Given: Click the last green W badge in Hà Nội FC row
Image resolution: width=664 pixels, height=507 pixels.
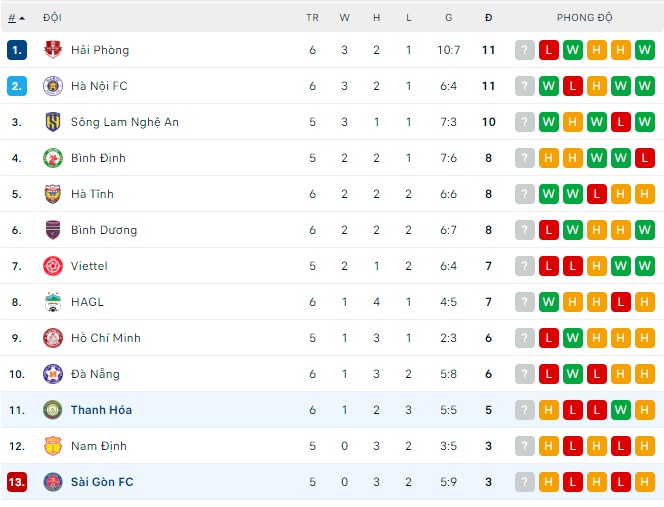Looking at the screenshot, I should [x=645, y=86].
